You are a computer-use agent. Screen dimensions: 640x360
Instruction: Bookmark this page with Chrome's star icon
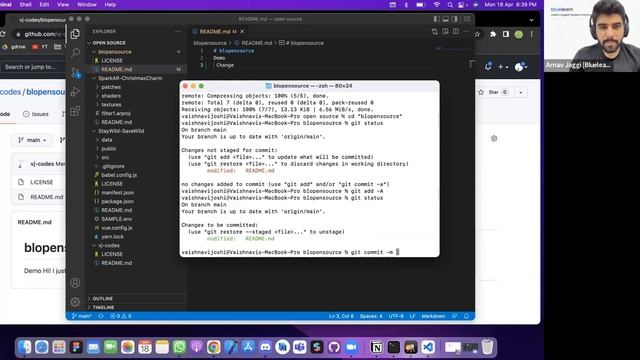coord(478,34)
